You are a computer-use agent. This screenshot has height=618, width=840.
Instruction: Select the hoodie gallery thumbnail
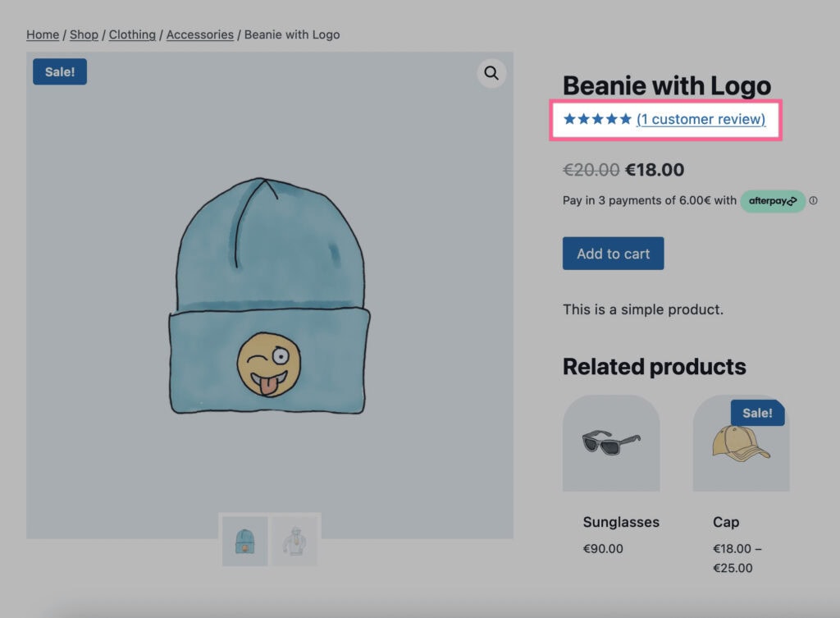(294, 542)
